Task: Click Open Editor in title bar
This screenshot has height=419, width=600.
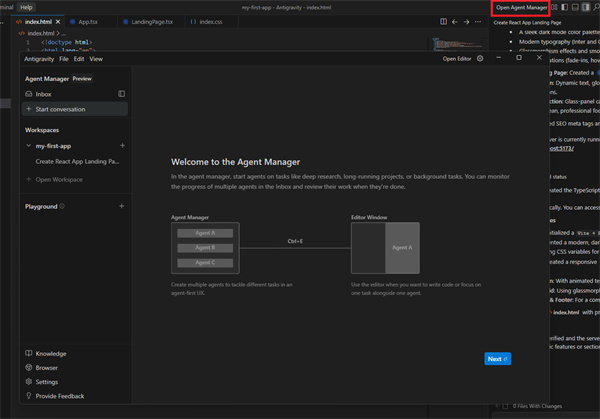Action: (x=457, y=59)
